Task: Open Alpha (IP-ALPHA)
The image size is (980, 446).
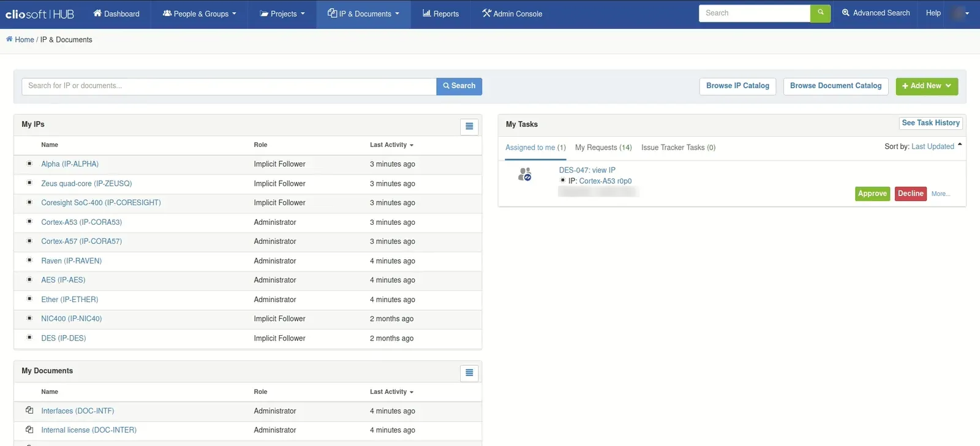Action: tap(70, 164)
